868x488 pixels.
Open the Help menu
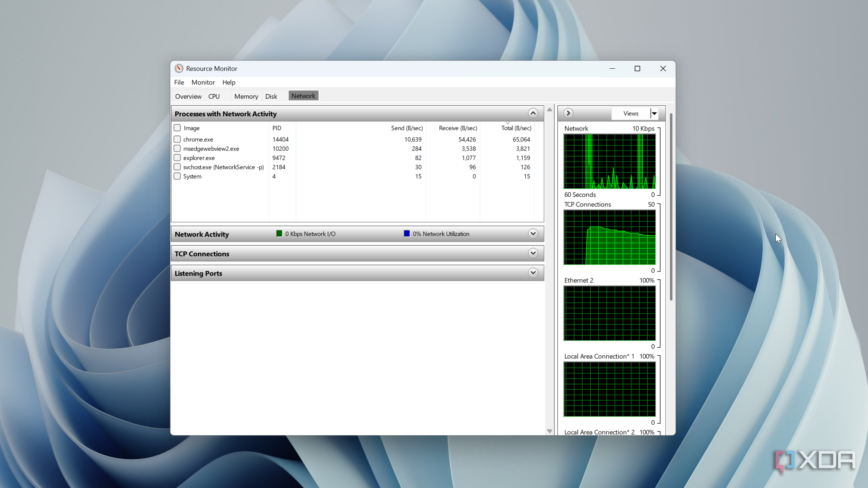click(x=229, y=82)
